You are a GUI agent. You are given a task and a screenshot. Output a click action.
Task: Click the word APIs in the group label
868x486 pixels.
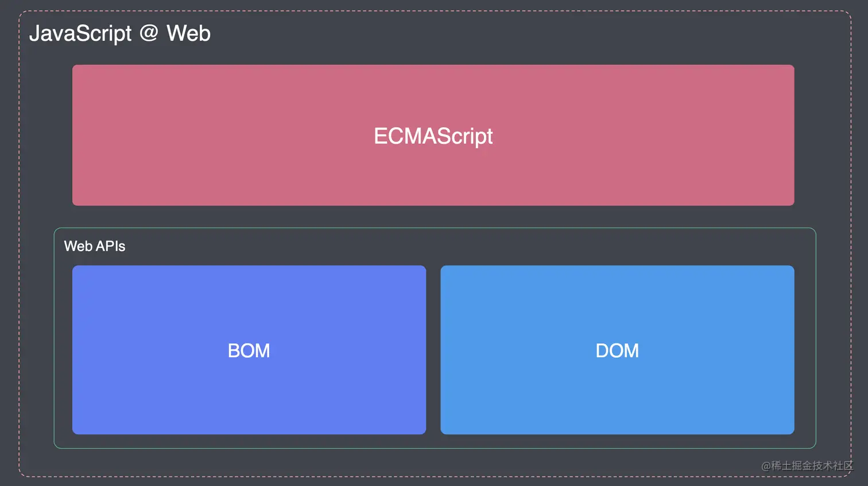point(111,246)
